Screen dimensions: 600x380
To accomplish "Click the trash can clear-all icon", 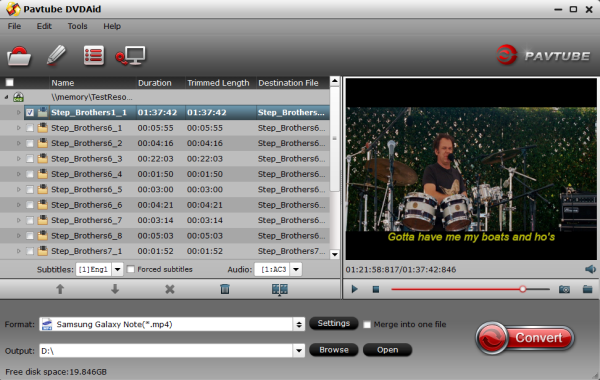I will click(x=225, y=289).
